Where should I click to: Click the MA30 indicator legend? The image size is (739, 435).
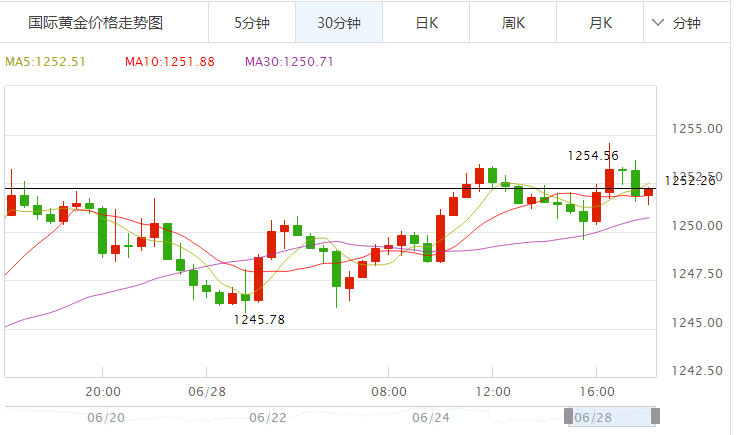289,62
